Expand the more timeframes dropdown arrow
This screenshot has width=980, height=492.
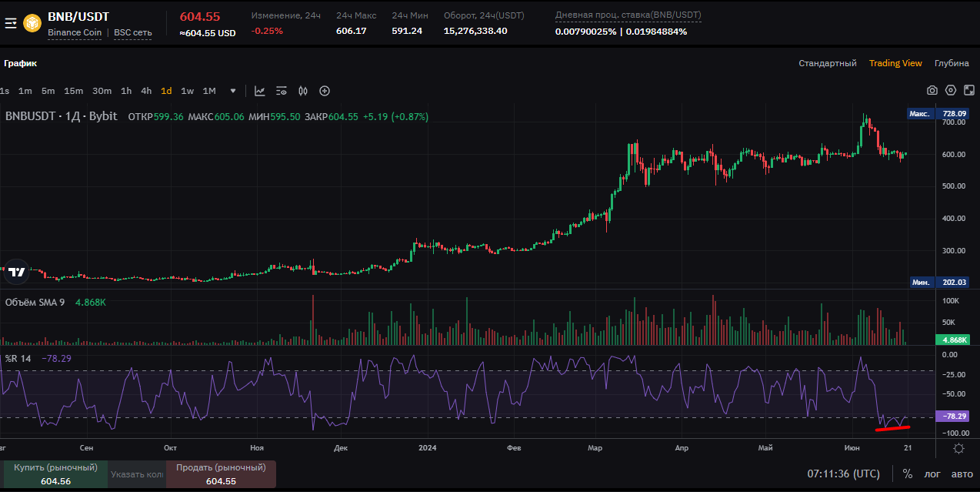pyautogui.click(x=233, y=91)
